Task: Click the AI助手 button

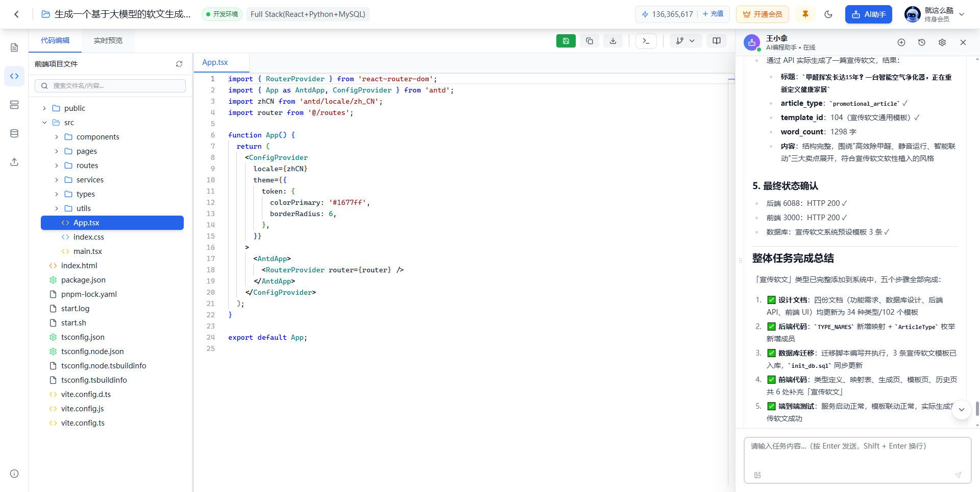Action: click(869, 14)
